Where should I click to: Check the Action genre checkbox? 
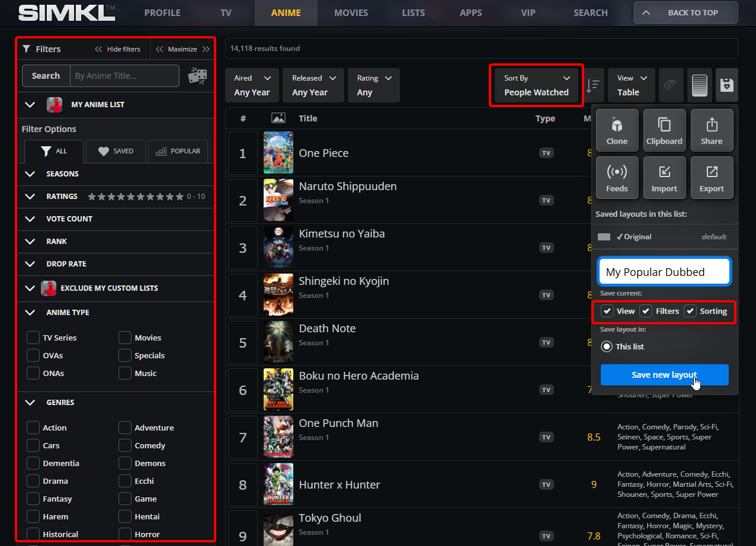pyautogui.click(x=33, y=428)
